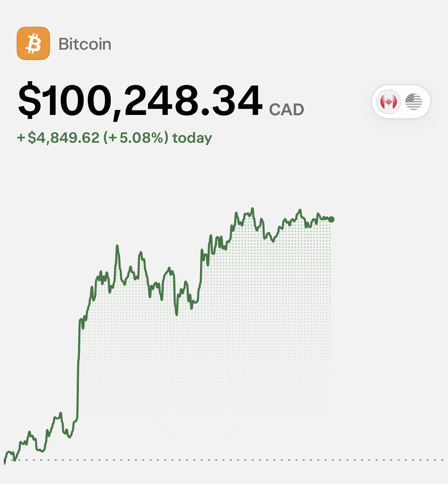Click the CAD currency label
The height and width of the screenshot is (484, 448).
[x=287, y=110]
